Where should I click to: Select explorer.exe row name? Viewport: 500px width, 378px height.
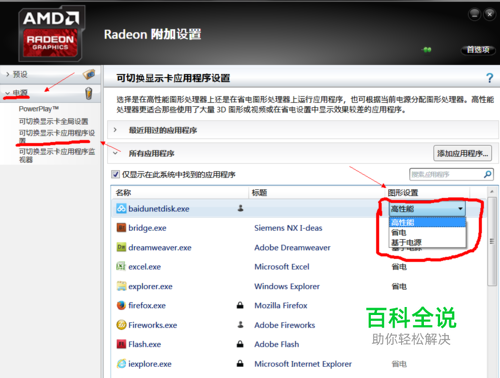(x=150, y=286)
